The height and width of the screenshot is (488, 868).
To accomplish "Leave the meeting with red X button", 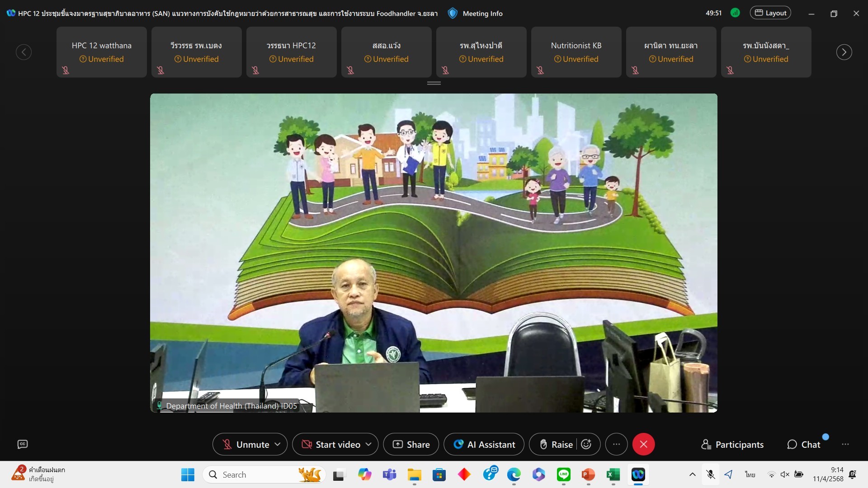I will pos(644,445).
